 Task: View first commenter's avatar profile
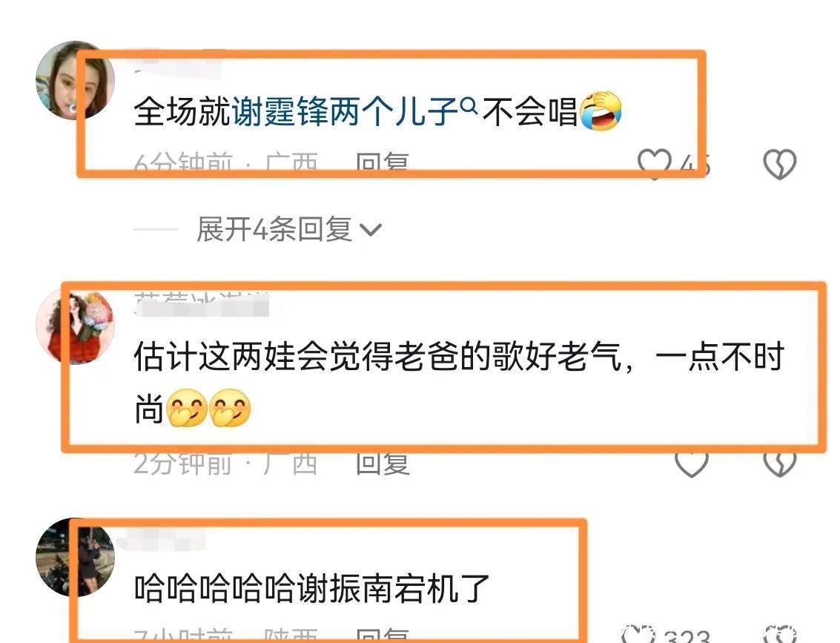[75, 80]
